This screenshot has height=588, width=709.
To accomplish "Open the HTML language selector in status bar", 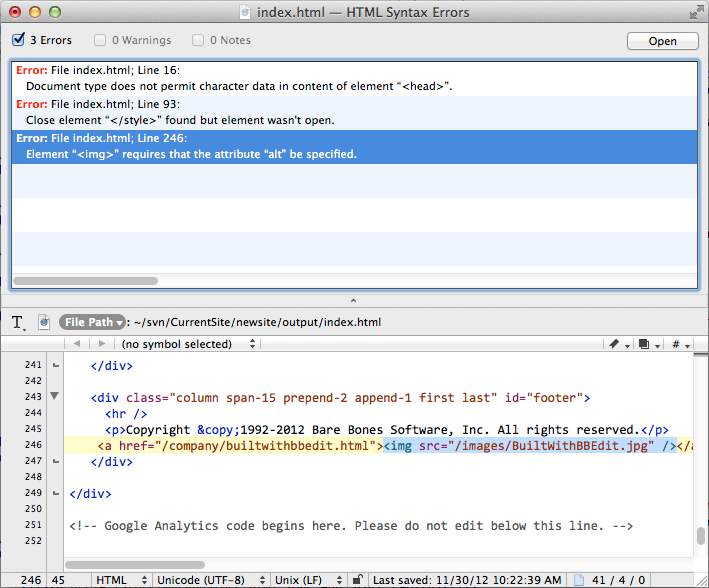I will tap(119, 579).
